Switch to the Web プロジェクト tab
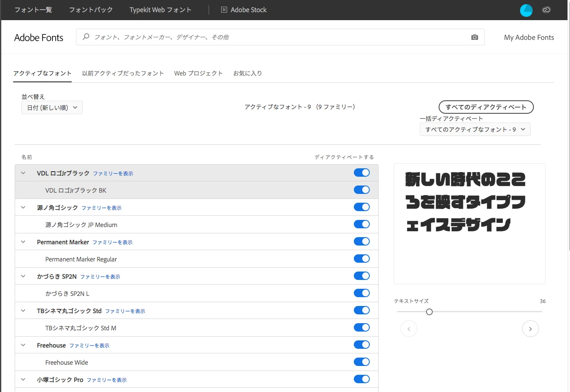The height and width of the screenshot is (392, 570). point(199,73)
